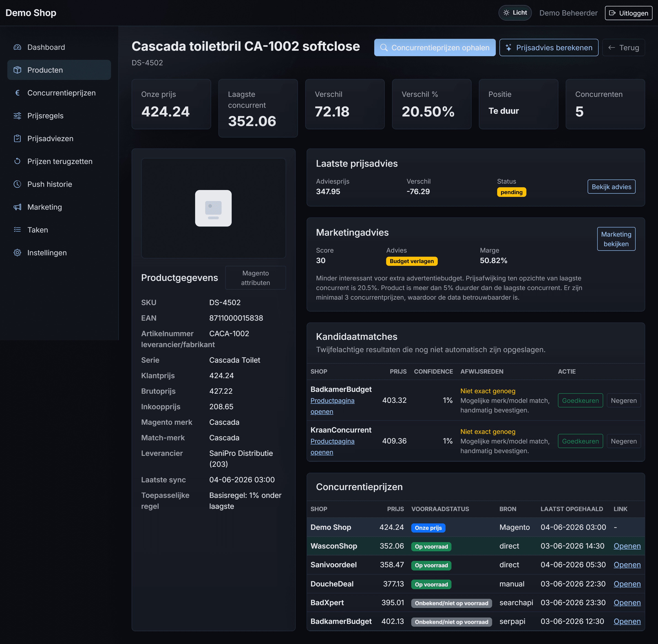The image size is (658, 644).
Task: Click the Marketing bekijken button
Action: tap(616, 239)
